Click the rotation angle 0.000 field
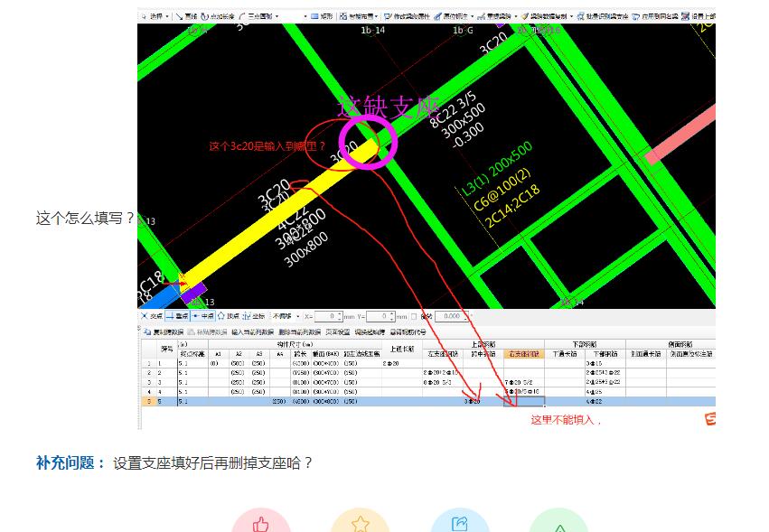769x532 pixels. pyautogui.click(x=452, y=317)
